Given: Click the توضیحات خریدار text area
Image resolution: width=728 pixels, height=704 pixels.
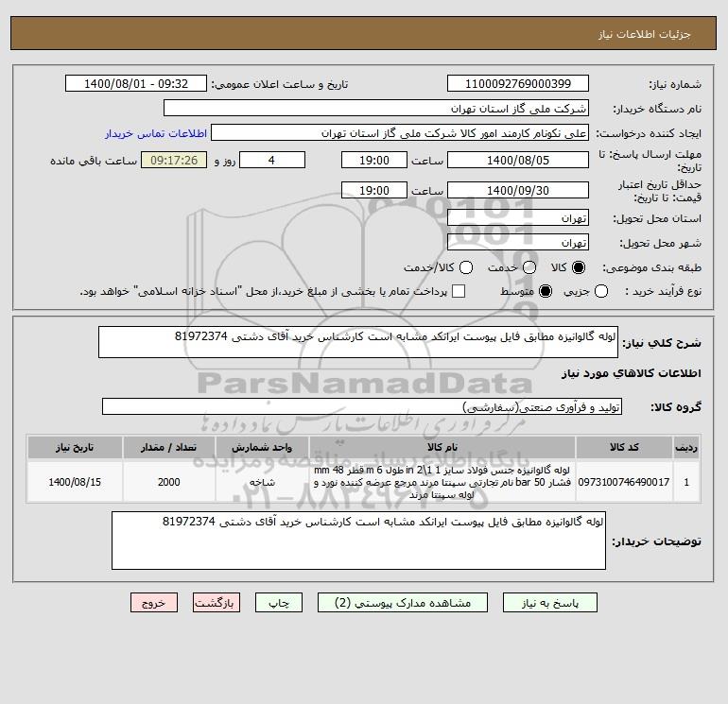Looking at the screenshot, I should click(358, 541).
